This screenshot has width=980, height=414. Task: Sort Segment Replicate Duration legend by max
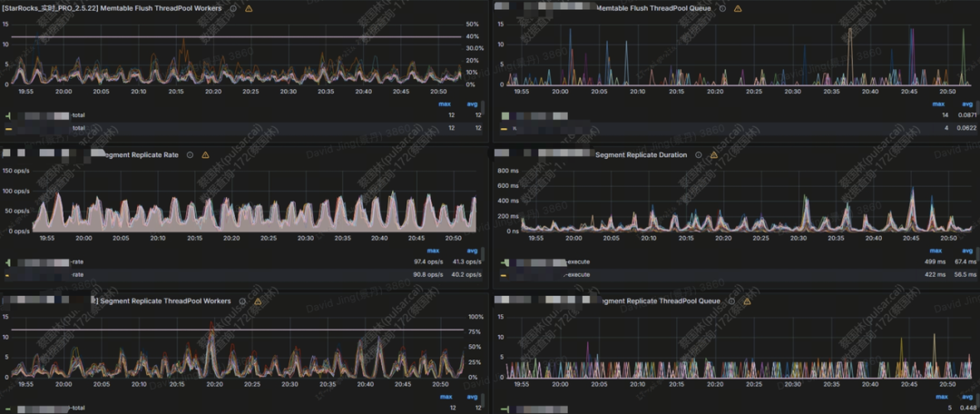[936, 251]
